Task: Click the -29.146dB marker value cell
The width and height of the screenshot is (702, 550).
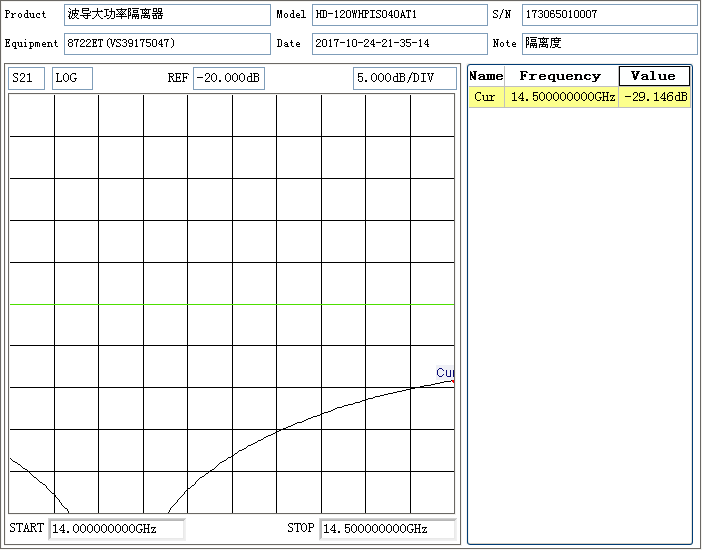Action: tap(655, 97)
